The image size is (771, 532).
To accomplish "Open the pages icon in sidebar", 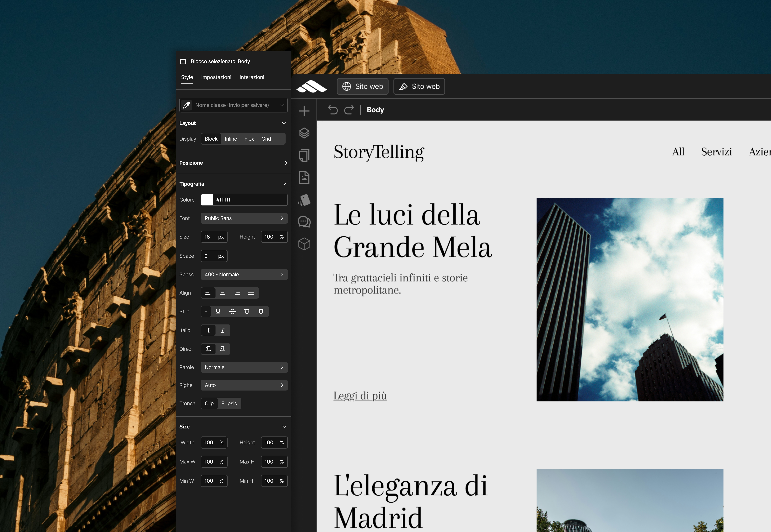I will [304, 155].
